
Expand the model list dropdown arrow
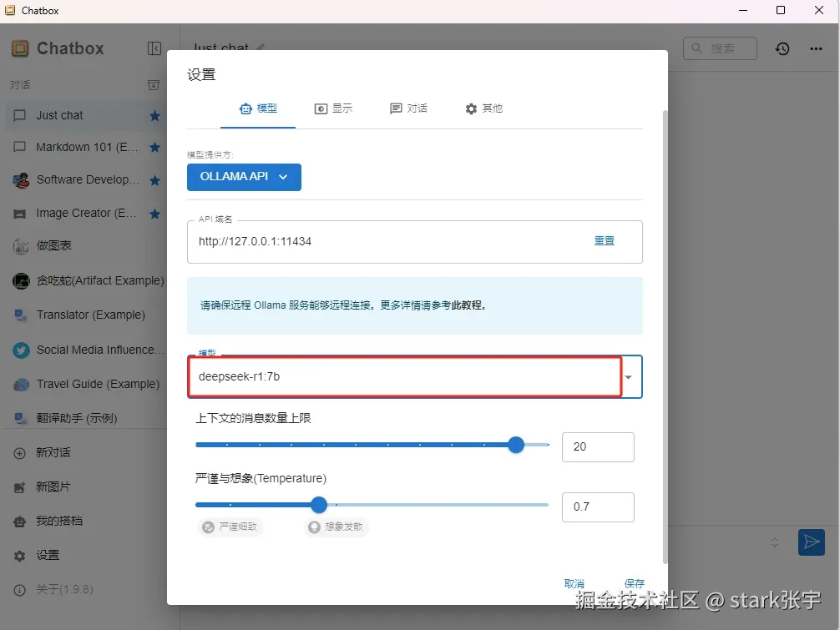click(629, 377)
